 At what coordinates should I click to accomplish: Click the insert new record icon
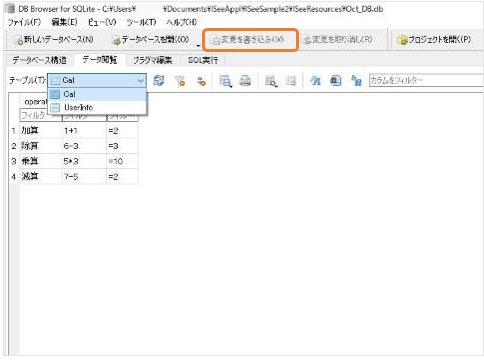tap(270, 80)
